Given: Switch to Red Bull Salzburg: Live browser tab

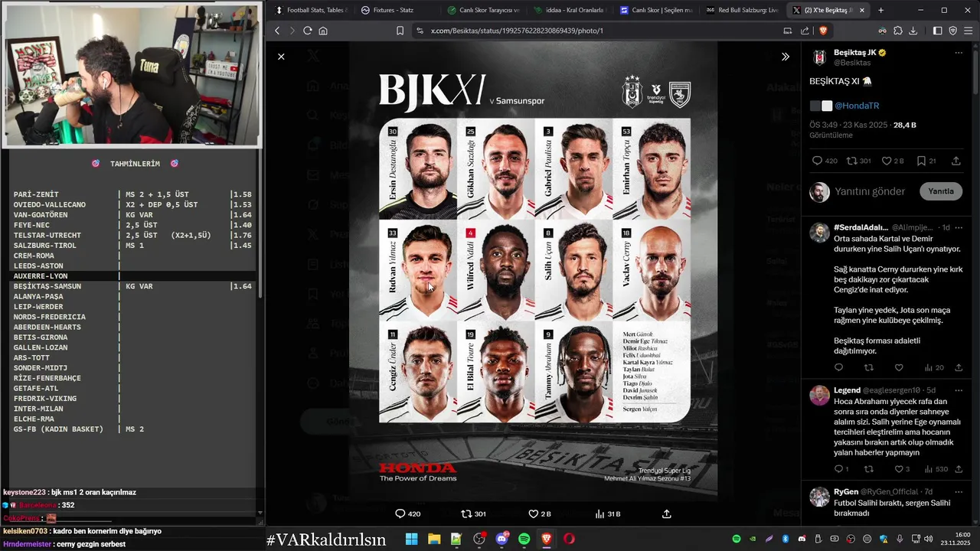Looking at the screenshot, I should pyautogui.click(x=741, y=10).
